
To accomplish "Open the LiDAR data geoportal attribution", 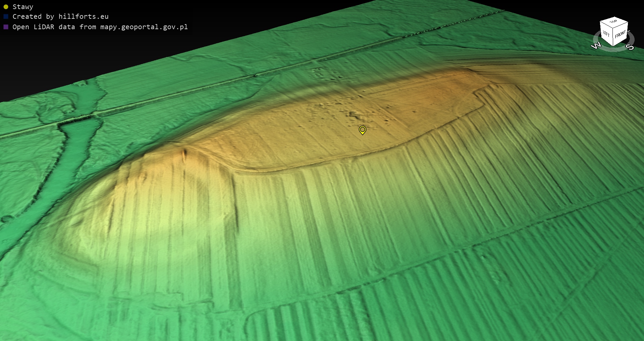I will click(x=100, y=27).
